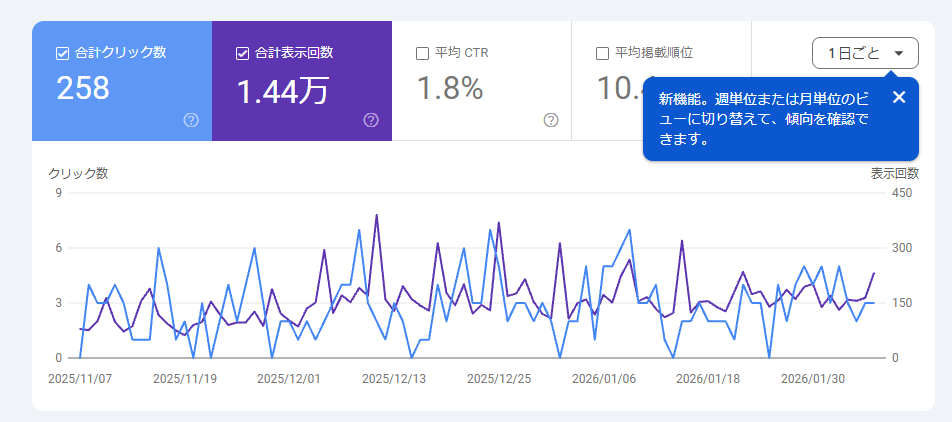
Task: Click the highest purple peak in chart
Action: tap(376, 215)
